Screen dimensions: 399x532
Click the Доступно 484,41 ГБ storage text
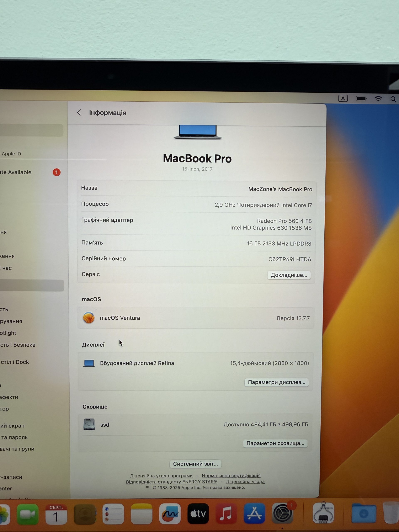click(x=266, y=424)
